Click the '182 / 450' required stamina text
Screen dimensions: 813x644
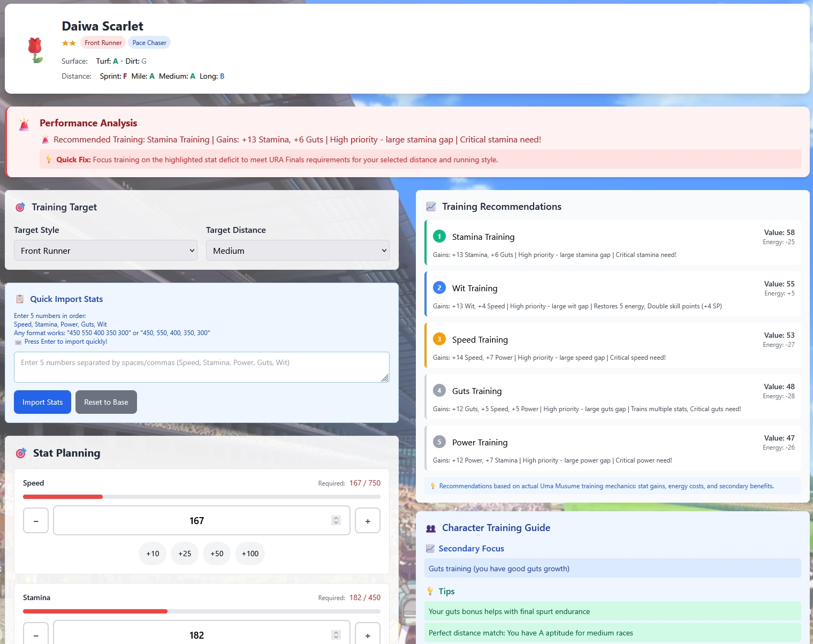(x=365, y=597)
